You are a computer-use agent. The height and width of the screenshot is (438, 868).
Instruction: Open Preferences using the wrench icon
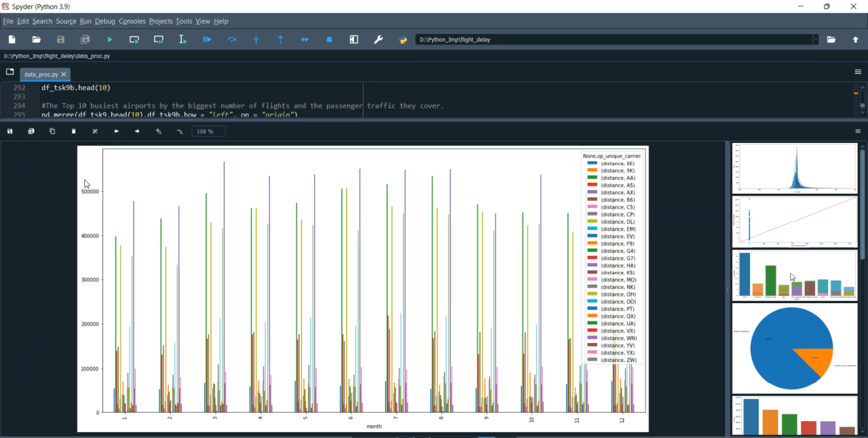pyautogui.click(x=378, y=39)
